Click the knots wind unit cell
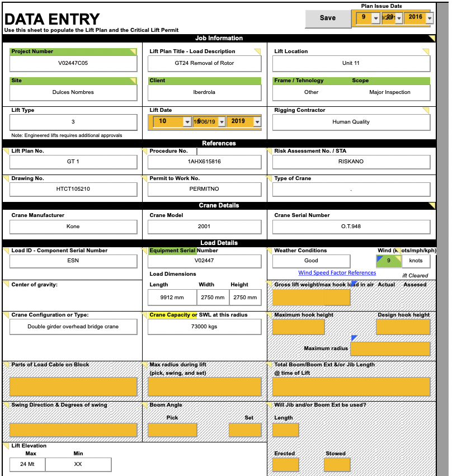This screenshot has height=476, width=457. [416, 261]
